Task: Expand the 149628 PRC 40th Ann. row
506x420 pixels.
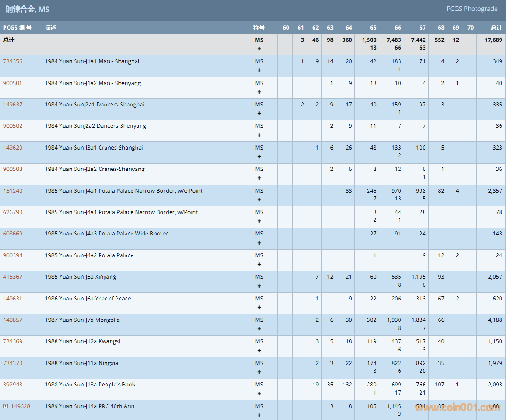Action: pos(5,406)
